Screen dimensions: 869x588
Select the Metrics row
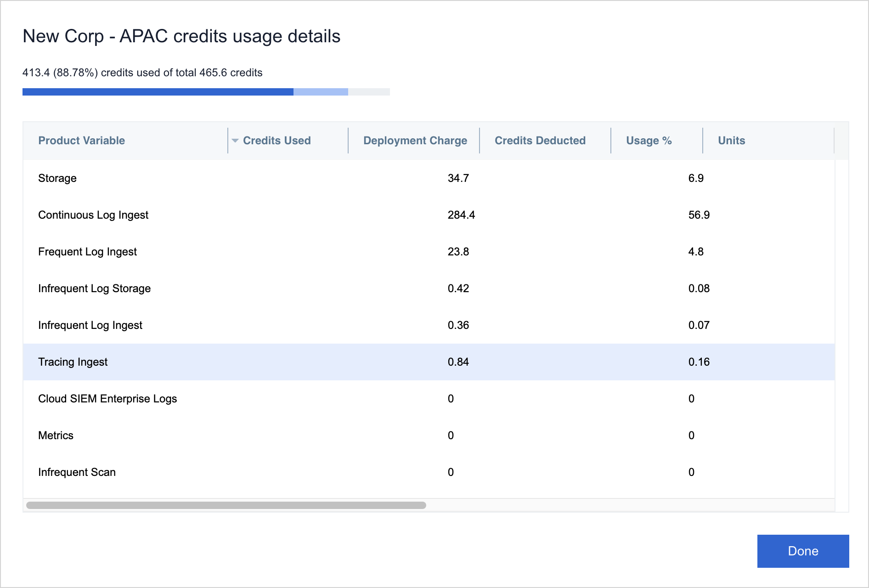coord(56,435)
